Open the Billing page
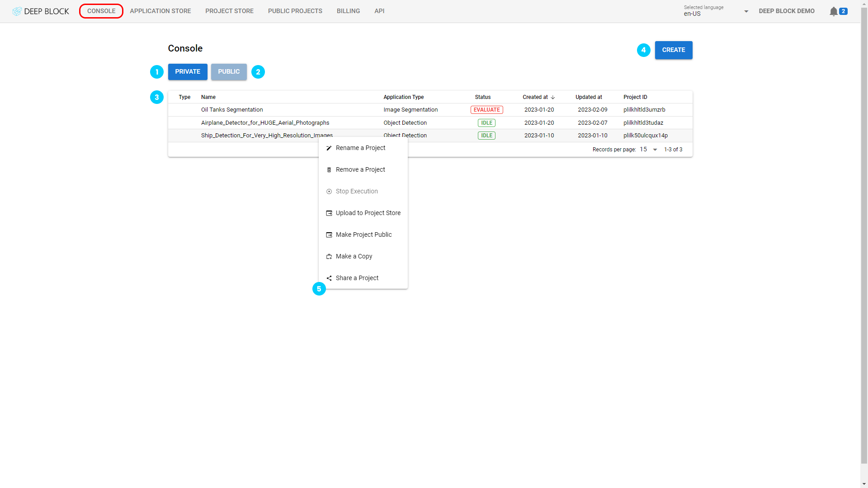Image resolution: width=868 pixels, height=488 pixels. (348, 11)
